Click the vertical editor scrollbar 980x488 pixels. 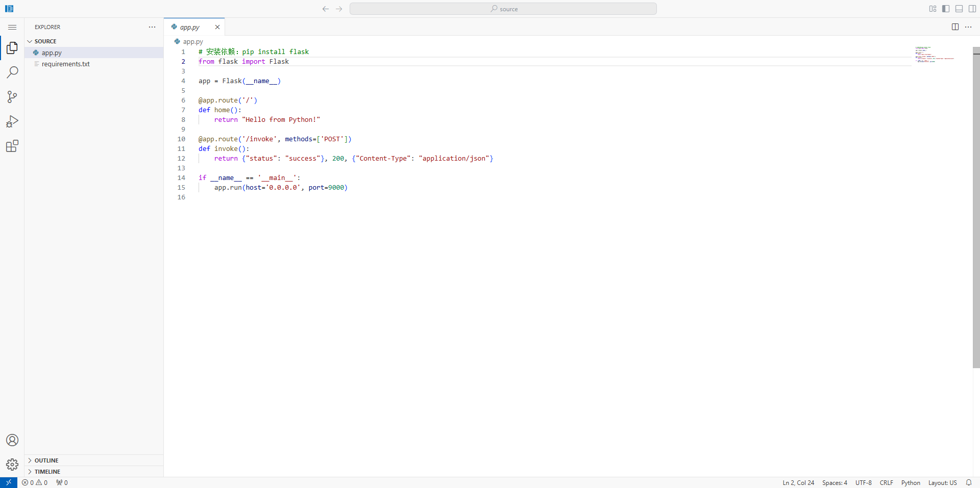point(976,208)
